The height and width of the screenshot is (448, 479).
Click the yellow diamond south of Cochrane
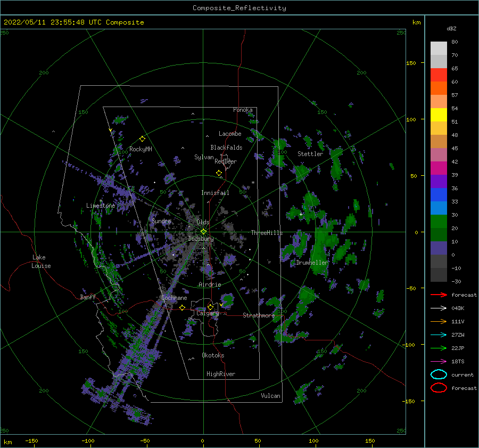(x=183, y=307)
